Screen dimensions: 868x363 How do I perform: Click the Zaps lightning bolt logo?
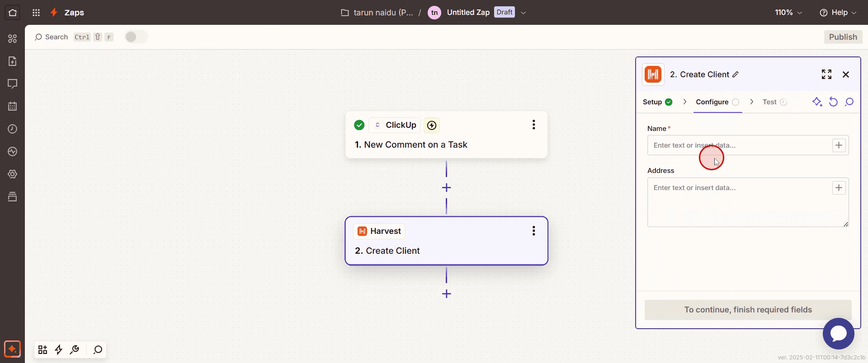point(54,13)
